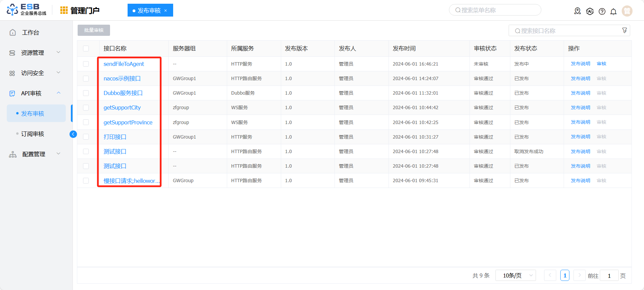Open 订阅审核 in the sidebar

click(x=33, y=134)
